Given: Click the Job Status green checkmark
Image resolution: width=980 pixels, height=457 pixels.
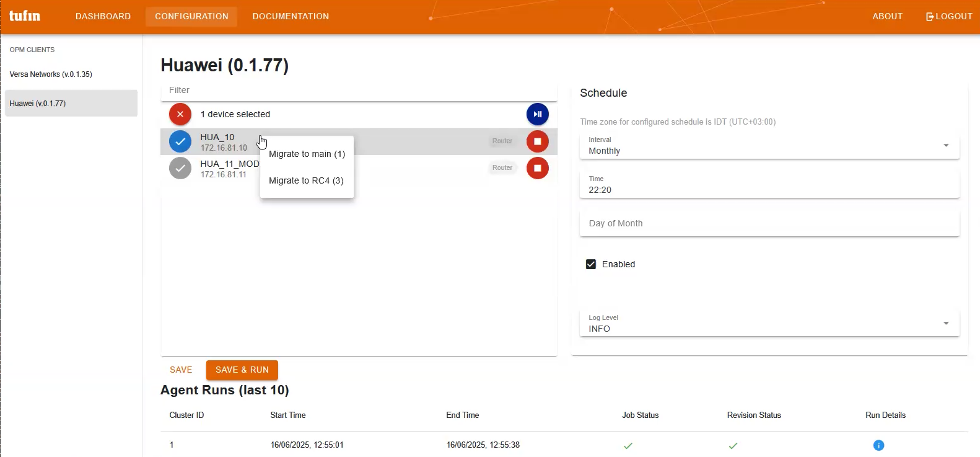Looking at the screenshot, I should tap(628, 445).
